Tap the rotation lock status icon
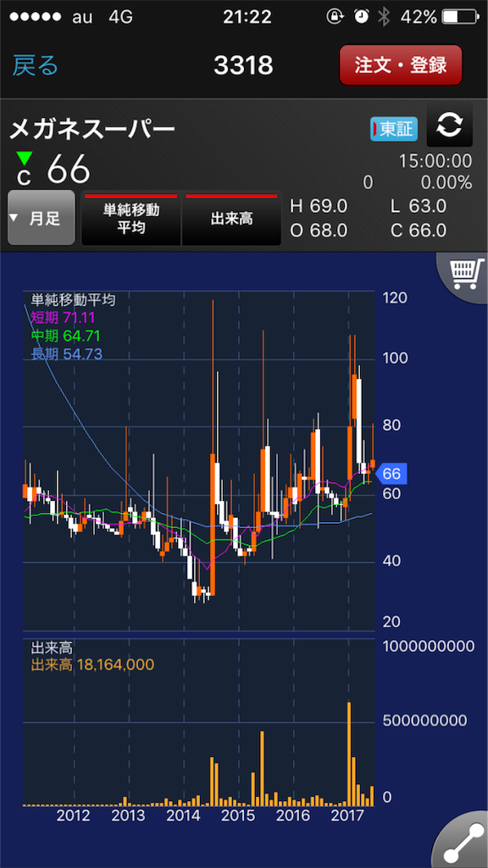 click(335, 17)
